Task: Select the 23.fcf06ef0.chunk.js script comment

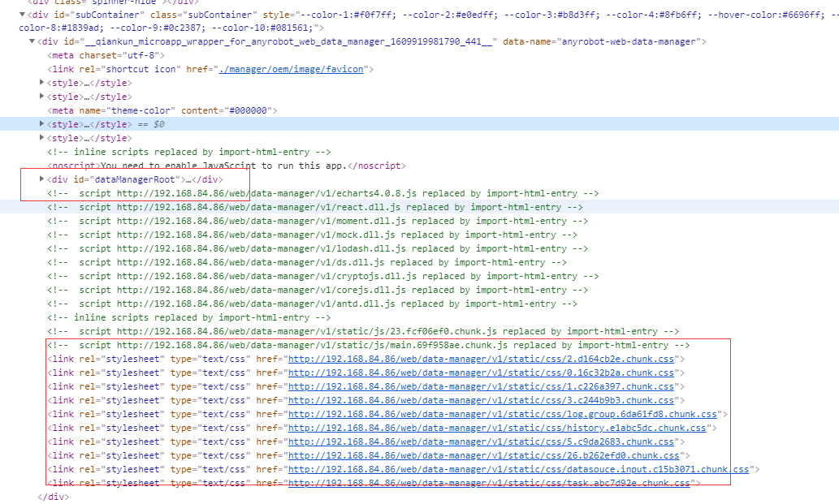Action: pos(363,331)
